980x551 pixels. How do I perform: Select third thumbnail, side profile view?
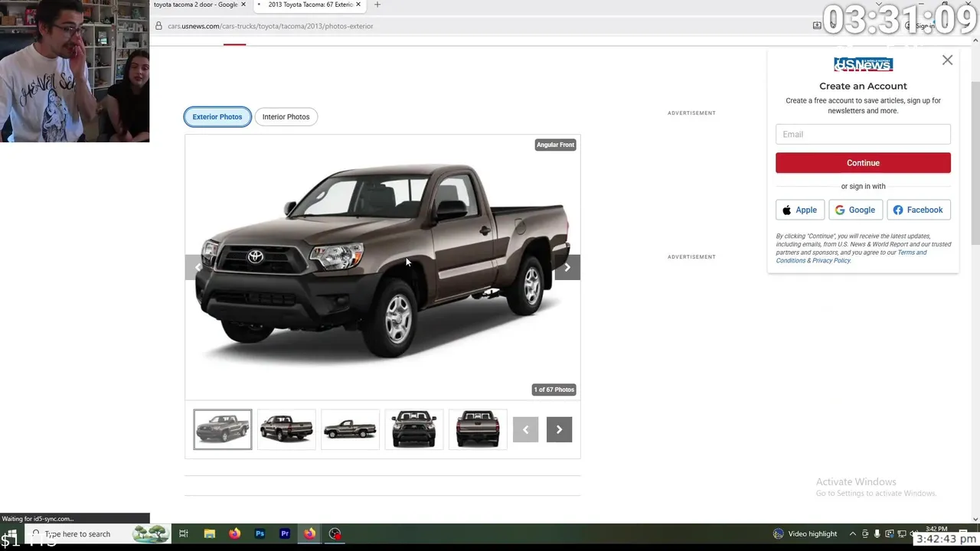click(x=350, y=429)
